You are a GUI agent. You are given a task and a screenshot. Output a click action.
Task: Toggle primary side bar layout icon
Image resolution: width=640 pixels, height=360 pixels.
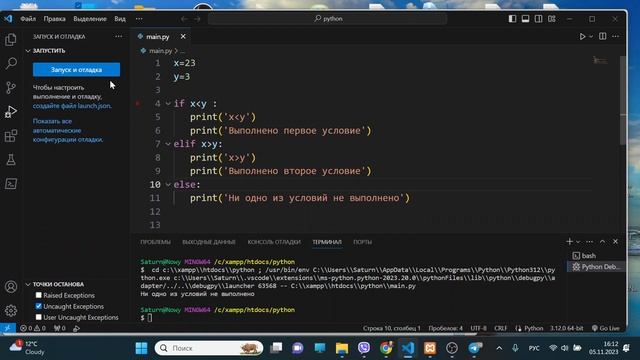(x=512, y=19)
